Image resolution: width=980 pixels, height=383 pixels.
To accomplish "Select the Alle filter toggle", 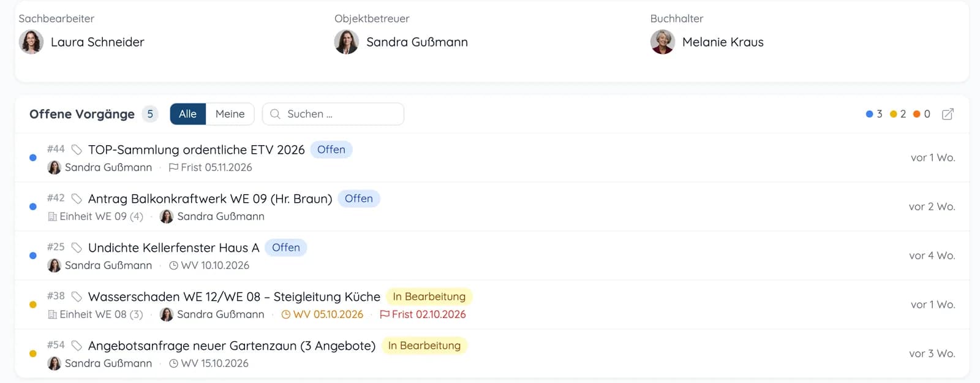I will pos(187,114).
